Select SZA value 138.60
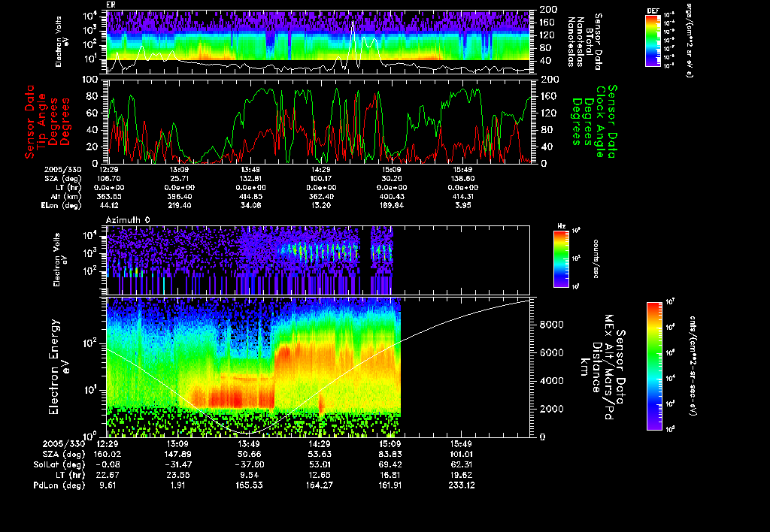The height and width of the screenshot is (532, 770). 462,179
